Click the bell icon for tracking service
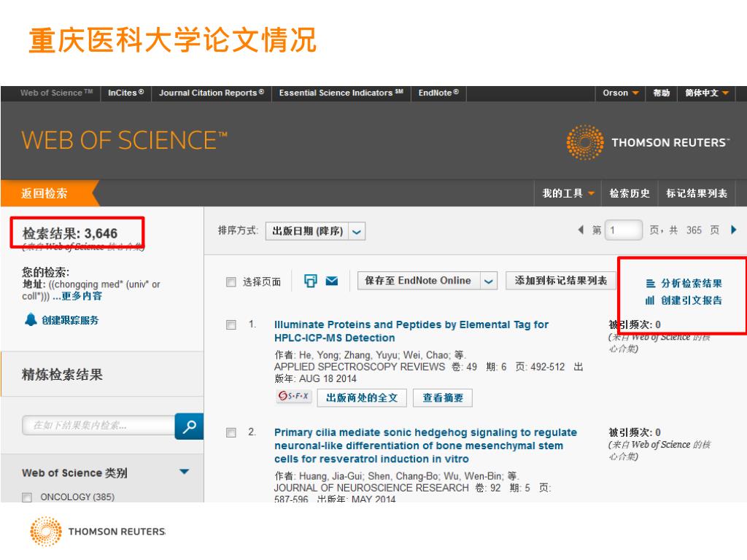747x560 pixels. (x=31, y=319)
